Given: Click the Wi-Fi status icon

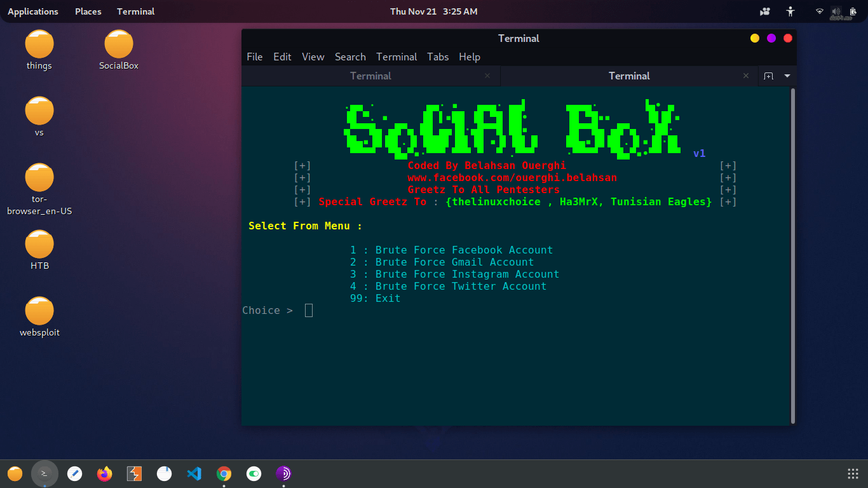Looking at the screenshot, I should [x=820, y=11].
